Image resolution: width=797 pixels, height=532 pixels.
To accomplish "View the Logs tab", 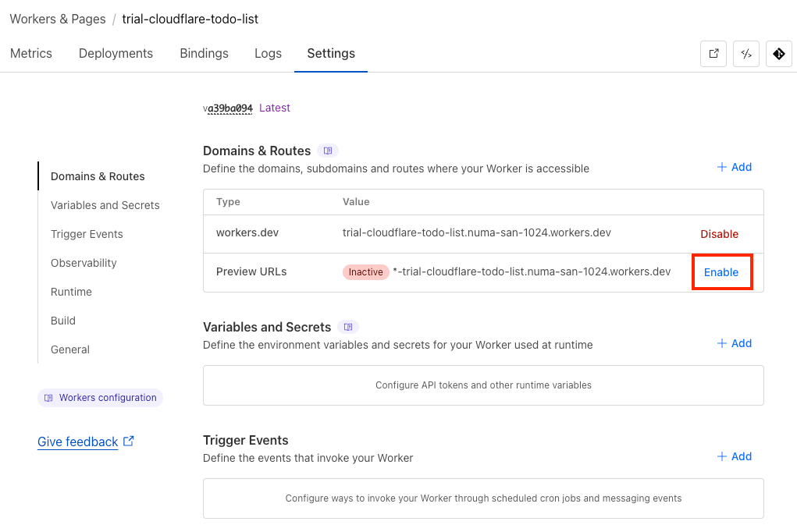I will [x=268, y=54].
